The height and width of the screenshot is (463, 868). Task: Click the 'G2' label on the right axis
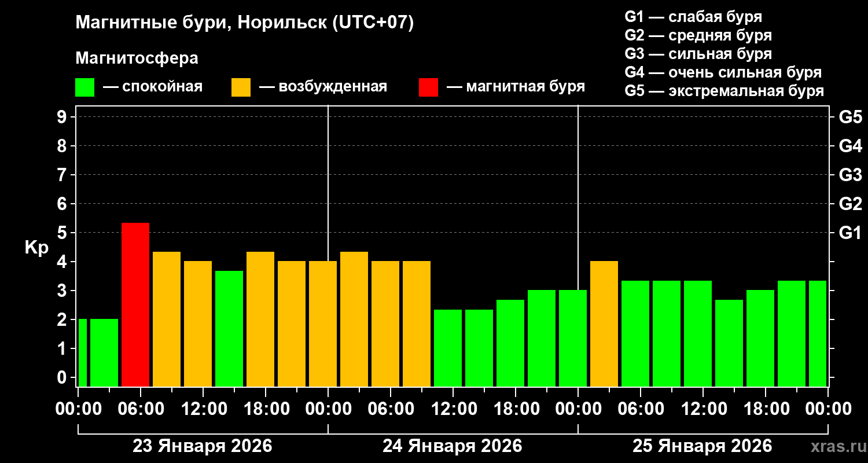pyautogui.click(x=850, y=204)
